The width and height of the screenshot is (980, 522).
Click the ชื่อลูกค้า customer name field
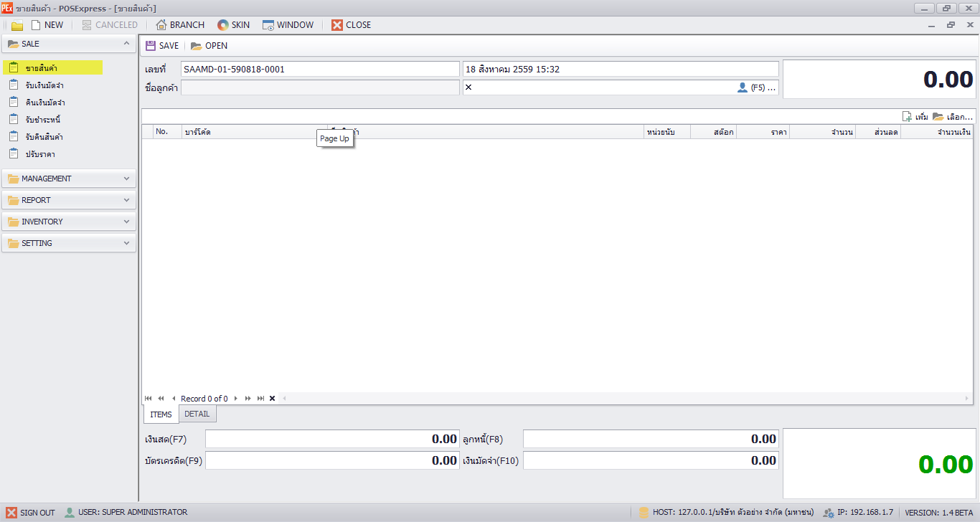click(320, 87)
